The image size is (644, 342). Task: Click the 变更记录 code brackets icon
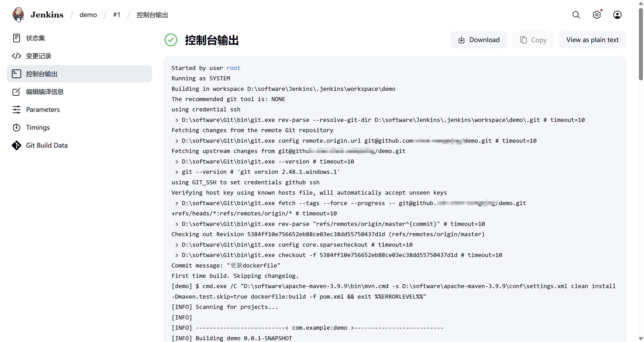pyautogui.click(x=17, y=56)
